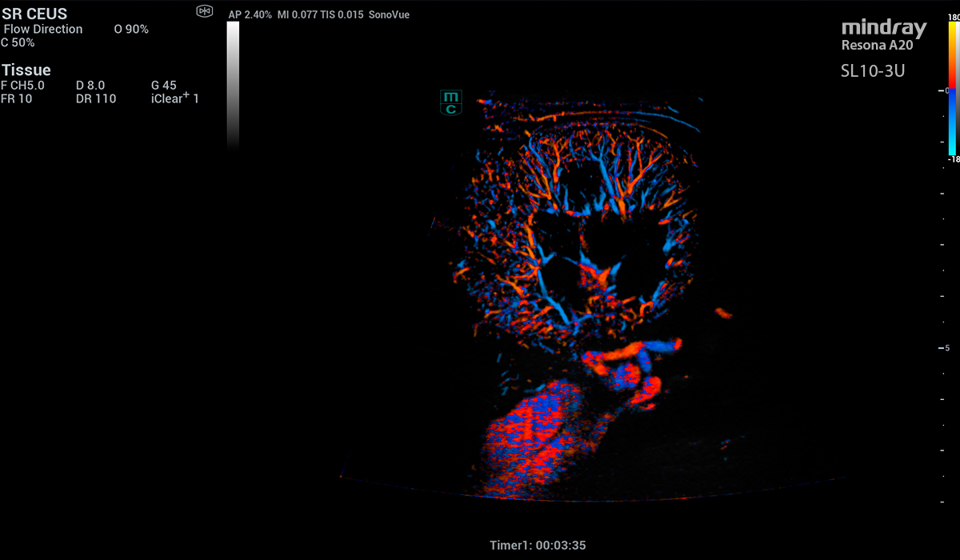Screen dimensions: 960x560
Task: Select the C 50% parameter
Action: 18,42
